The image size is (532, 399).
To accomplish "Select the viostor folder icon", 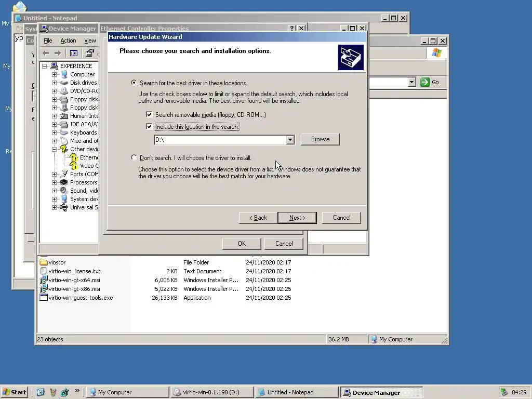I will click(x=44, y=262).
